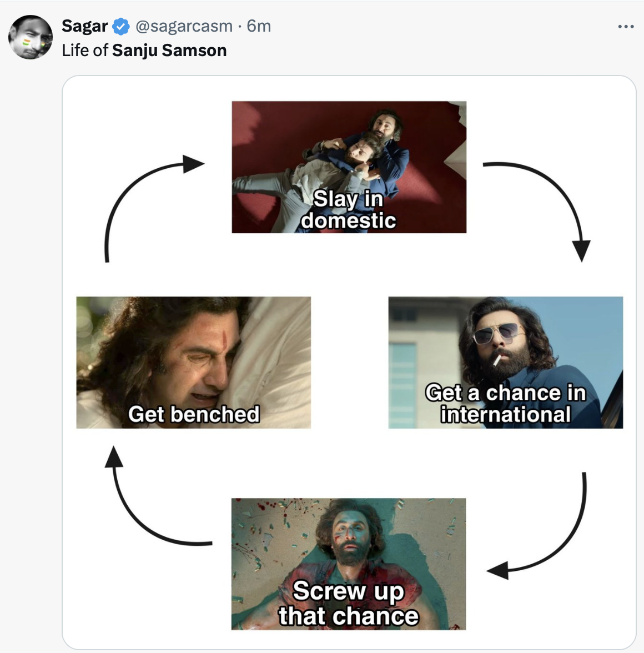Click the "Slay in domestic" caption
The width and height of the screenshot is (644, 653).
pos(349,210)
